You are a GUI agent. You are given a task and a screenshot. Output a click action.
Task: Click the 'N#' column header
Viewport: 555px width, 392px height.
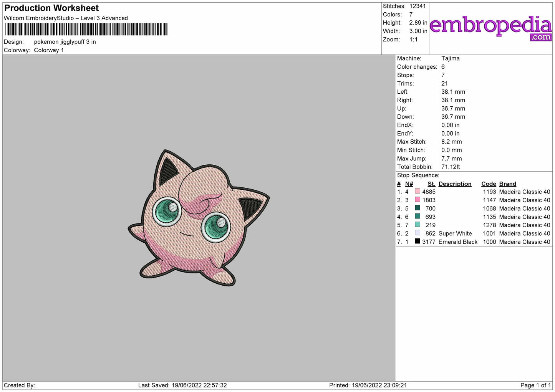[409, 184]
